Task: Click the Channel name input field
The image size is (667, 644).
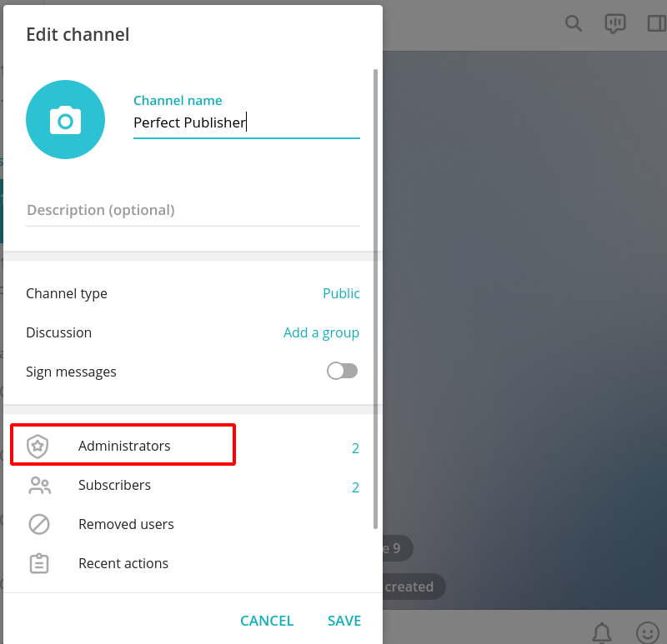Action: (247, 122)
